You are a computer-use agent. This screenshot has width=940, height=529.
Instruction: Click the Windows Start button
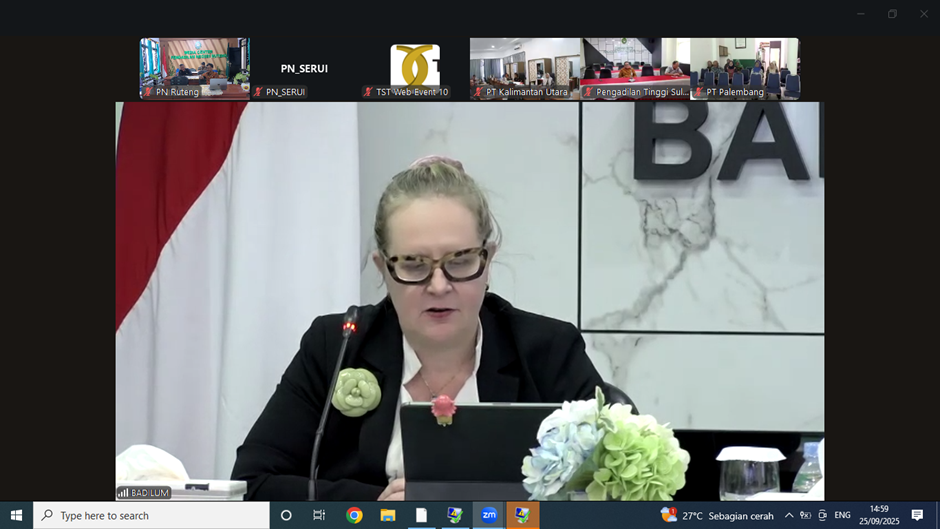16,515
